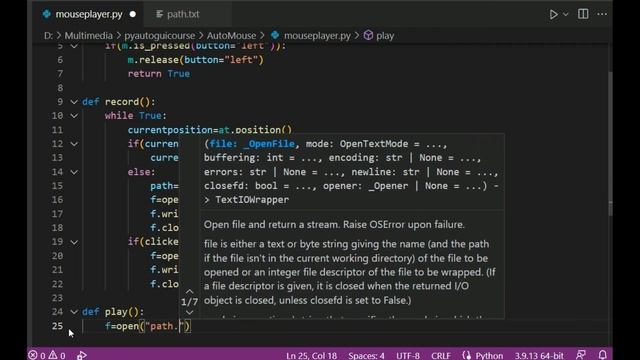Click line number 23 in gutter
This screenshot has width=640, height=360.
coord(58,298)
